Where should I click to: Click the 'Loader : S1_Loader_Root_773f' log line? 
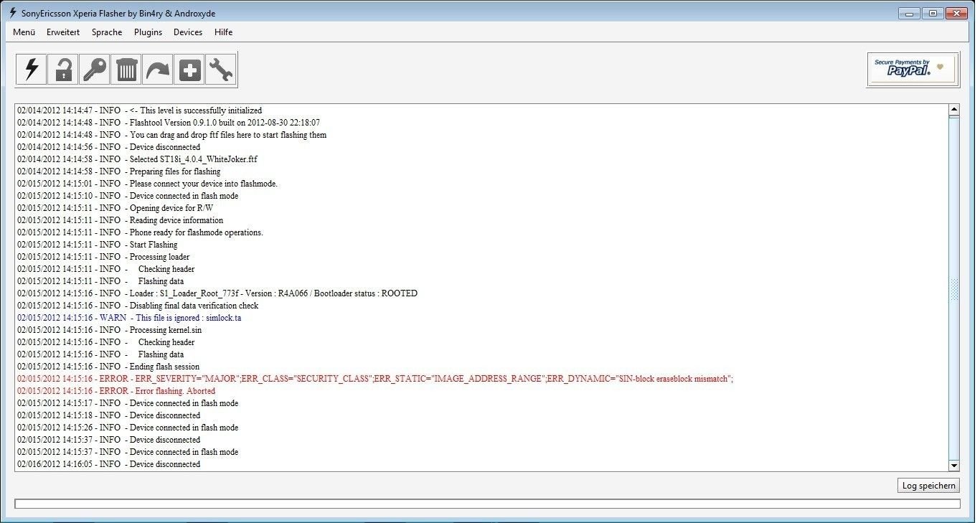pyautogui.click(x=217, y=293)
